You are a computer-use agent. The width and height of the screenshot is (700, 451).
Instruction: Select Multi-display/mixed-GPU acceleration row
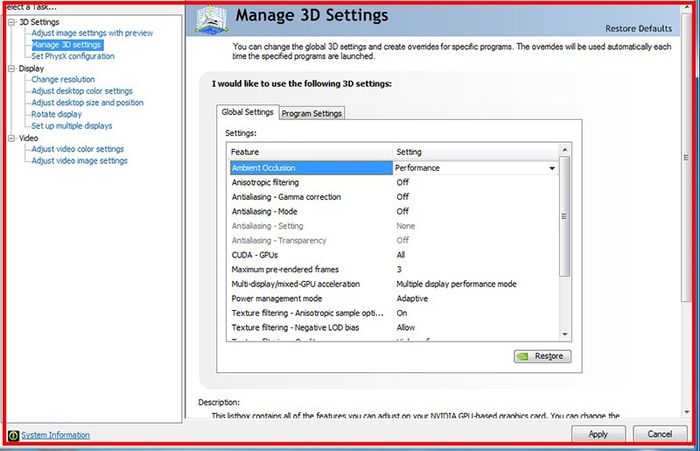tap(394, 284)
